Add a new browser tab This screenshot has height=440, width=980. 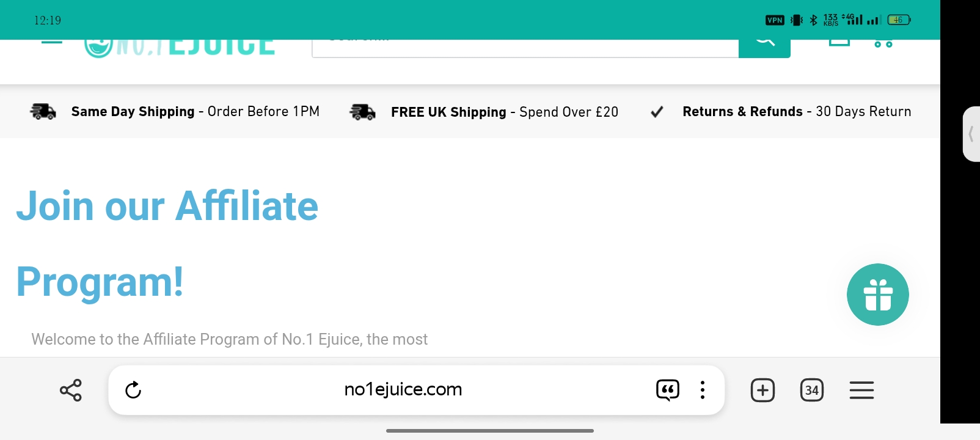click(762, 390)
